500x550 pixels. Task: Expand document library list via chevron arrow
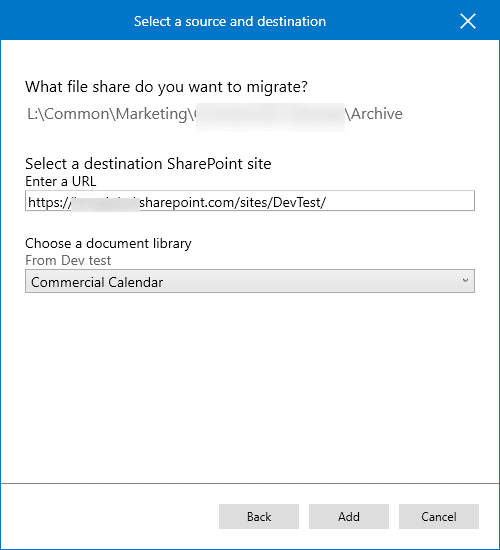click(x=465, y=281)
